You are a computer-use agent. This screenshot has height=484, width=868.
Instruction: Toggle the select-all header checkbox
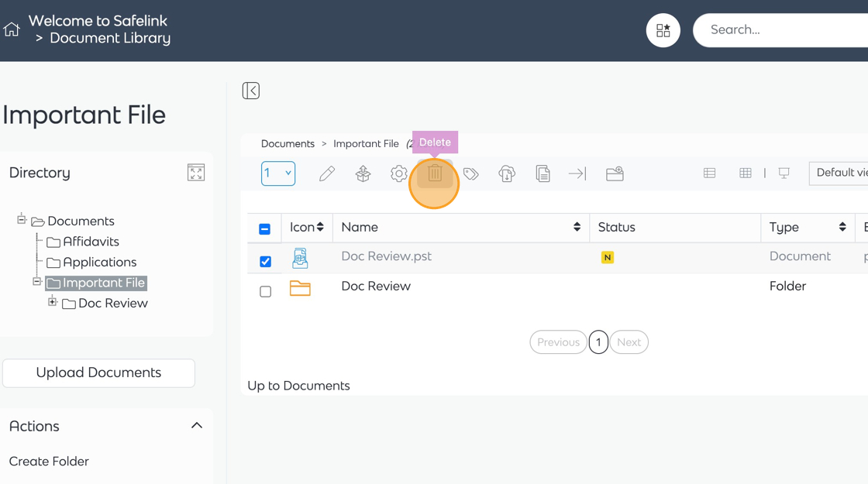pos(264,229)
